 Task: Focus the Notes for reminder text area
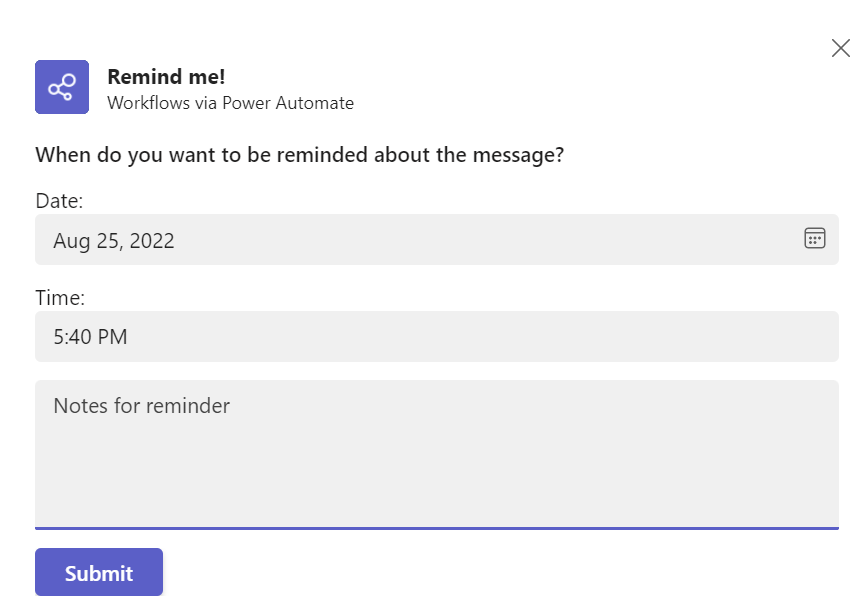tap(436, 453)
